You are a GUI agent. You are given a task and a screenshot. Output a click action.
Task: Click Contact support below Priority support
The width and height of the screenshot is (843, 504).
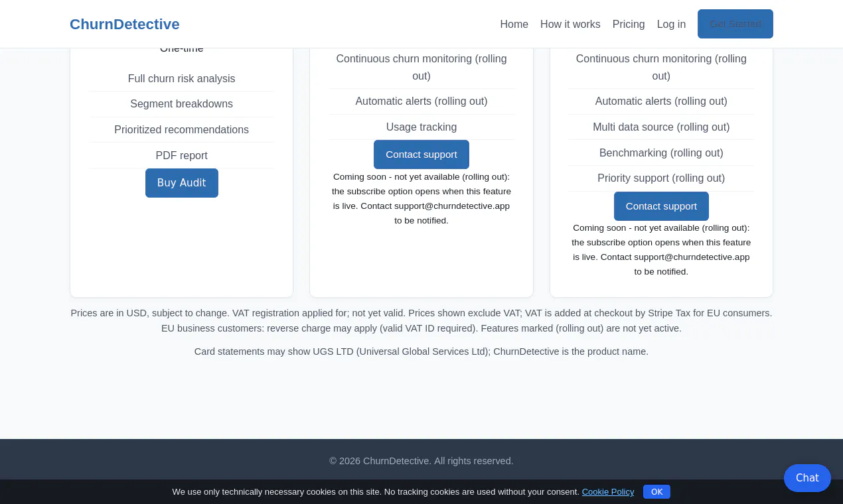click(x=661, y=206)
